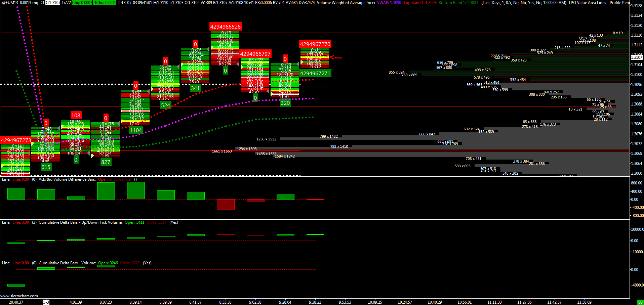Click the red 108 delta label

coord(76,116)
